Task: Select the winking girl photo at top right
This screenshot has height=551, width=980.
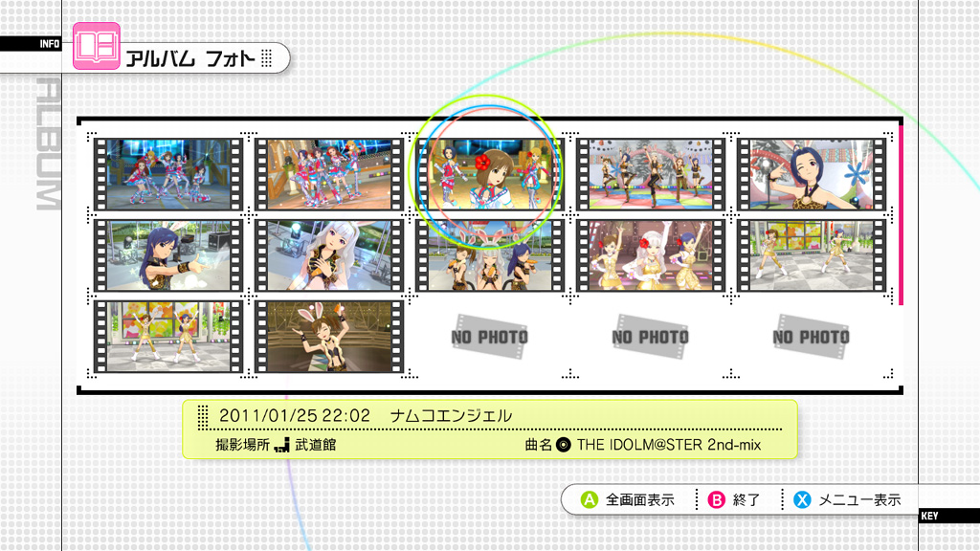Action: click(812, 174)
